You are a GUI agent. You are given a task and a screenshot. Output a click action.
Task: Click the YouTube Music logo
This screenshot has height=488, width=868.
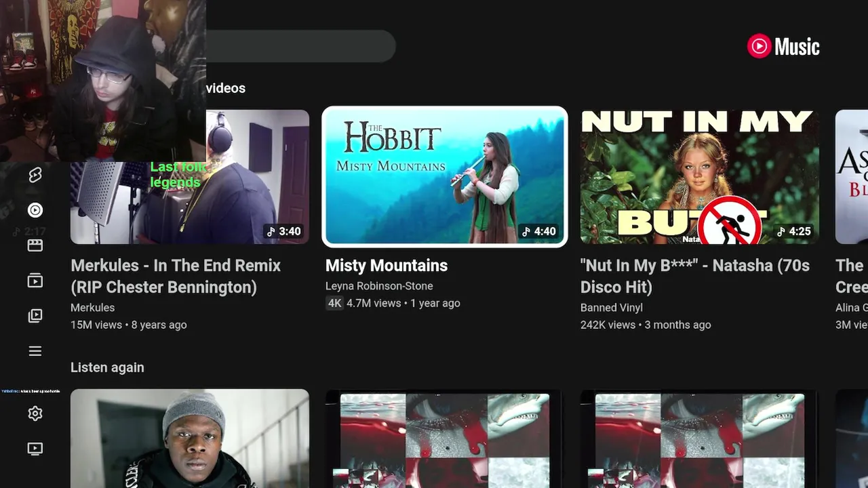click(x=783, y=47)
